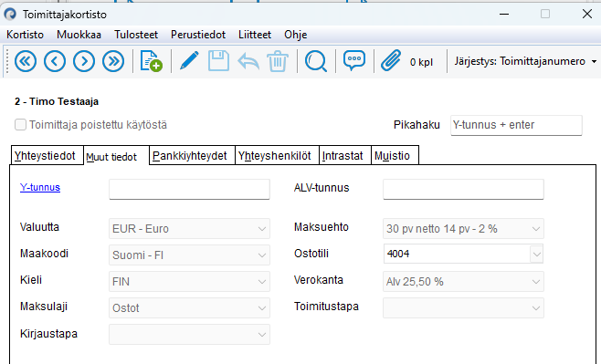Open the Verokanta Alv 25,50 % dropdown
This screenshot has height=364, width=601.
pyautogui.click(x=463, y=282)
